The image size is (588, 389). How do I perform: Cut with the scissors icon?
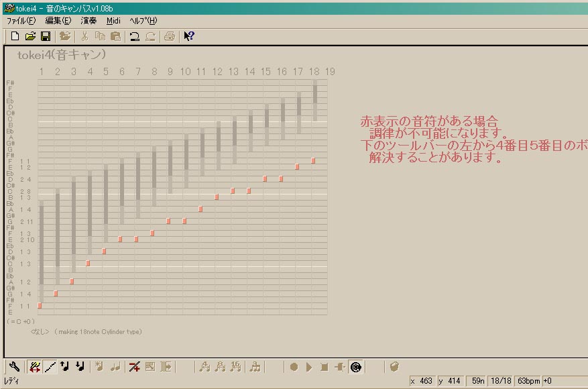tap(84, 36)
